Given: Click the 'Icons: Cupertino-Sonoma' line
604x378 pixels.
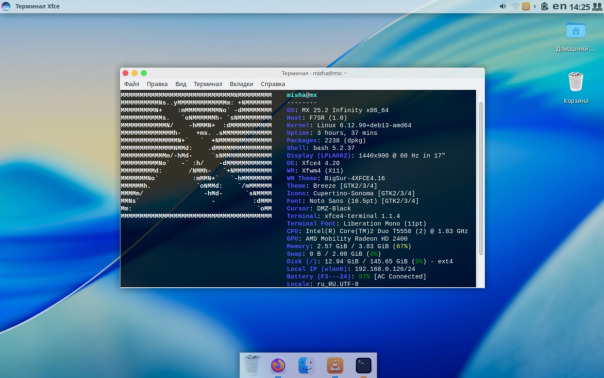Looking at the screenshot, I should pyautogui.click(x=351, y=193).
